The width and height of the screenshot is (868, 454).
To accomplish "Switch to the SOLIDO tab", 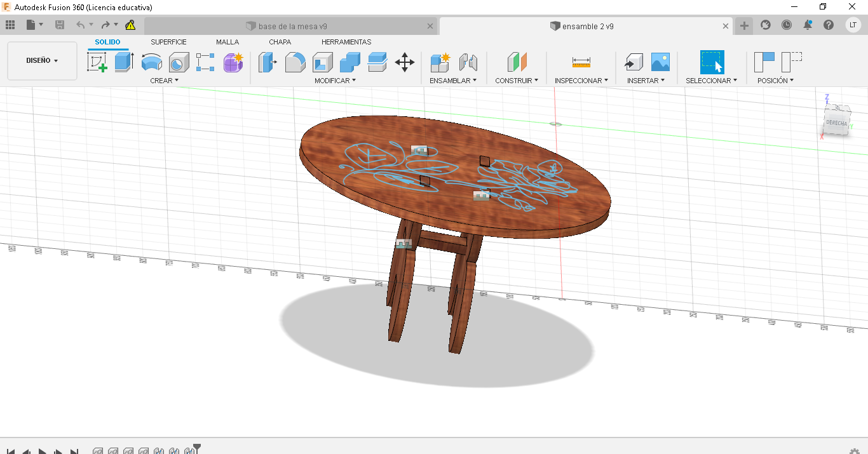I will point(108,42).
